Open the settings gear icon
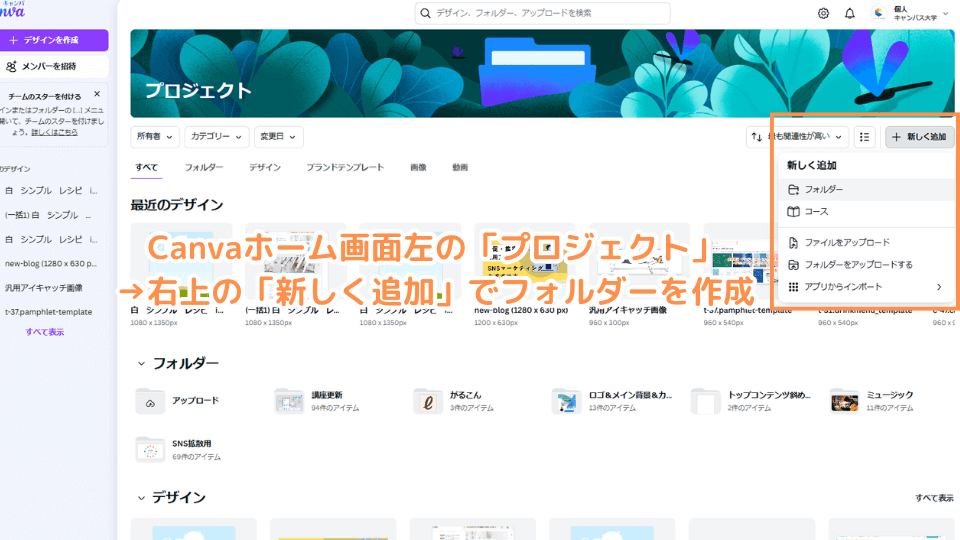Screen dimensions: 960x540 tap(823, 13)
